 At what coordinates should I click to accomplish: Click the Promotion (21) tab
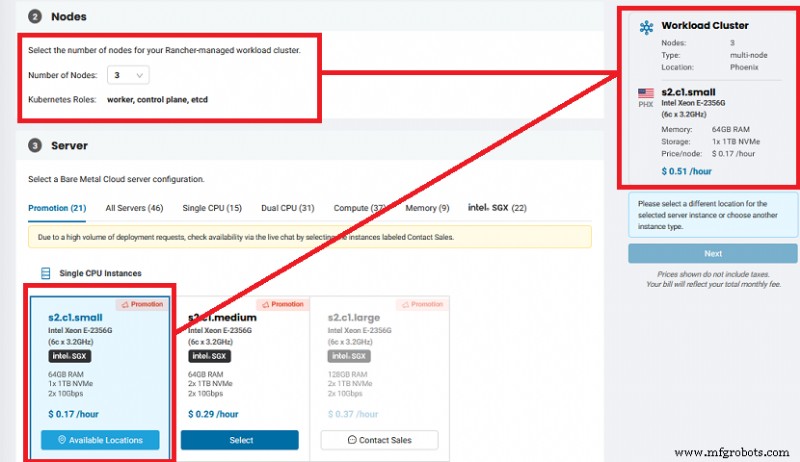57,208
